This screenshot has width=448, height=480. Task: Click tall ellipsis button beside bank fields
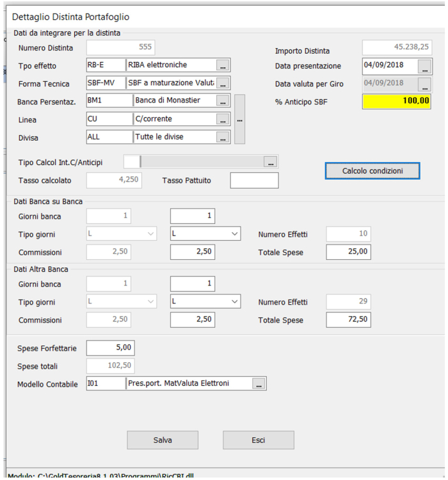pos(240,119)
